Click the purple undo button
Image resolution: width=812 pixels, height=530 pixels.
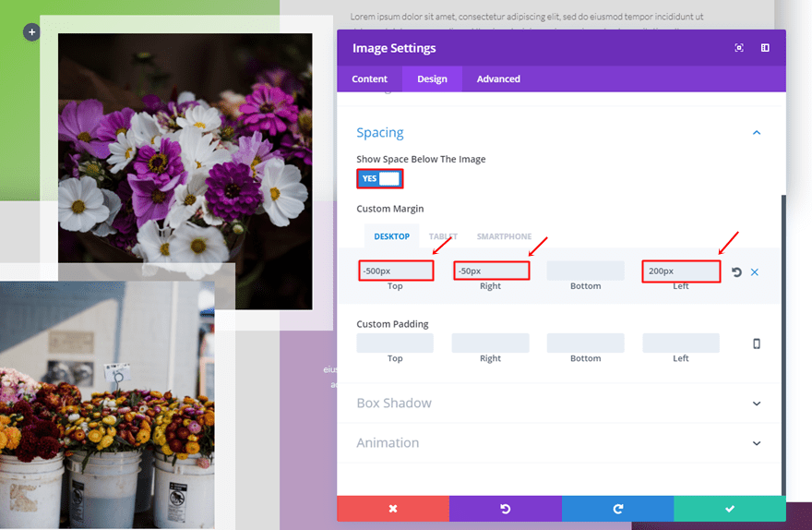505,509
